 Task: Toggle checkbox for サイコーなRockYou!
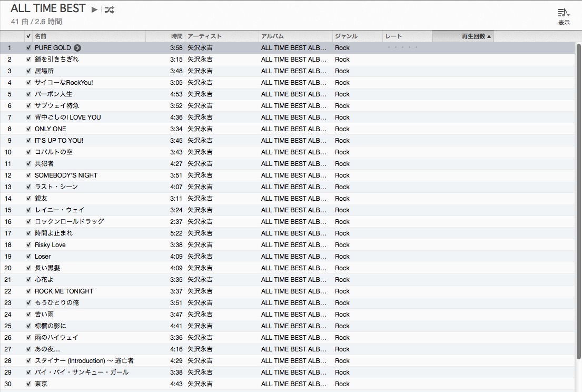[x=28, y=82]
